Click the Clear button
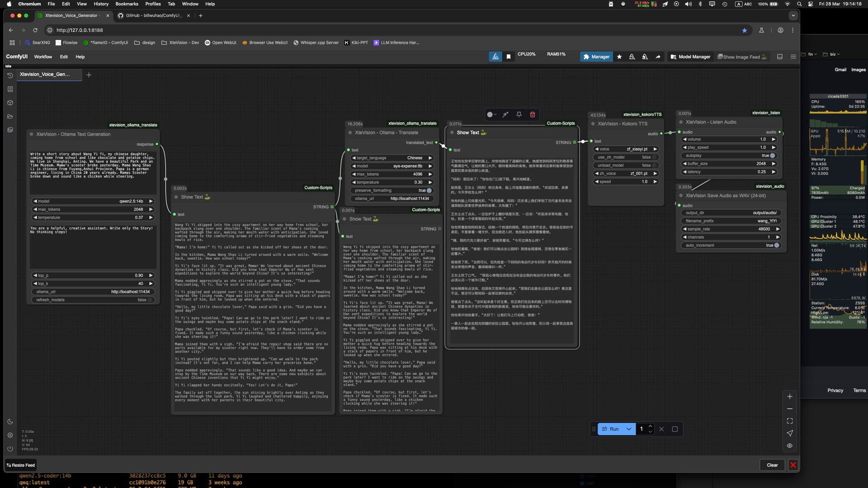This screenshot has width=868, height=488. [x=772, y=465]
